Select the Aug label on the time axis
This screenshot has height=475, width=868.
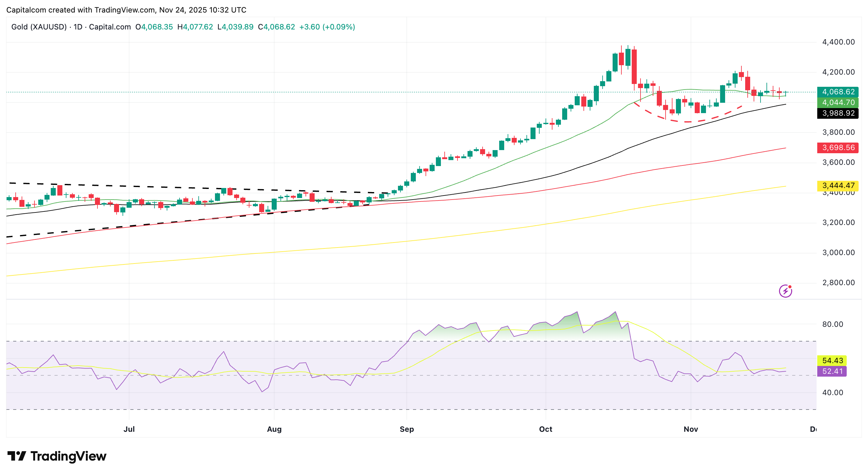coord(274,429)
